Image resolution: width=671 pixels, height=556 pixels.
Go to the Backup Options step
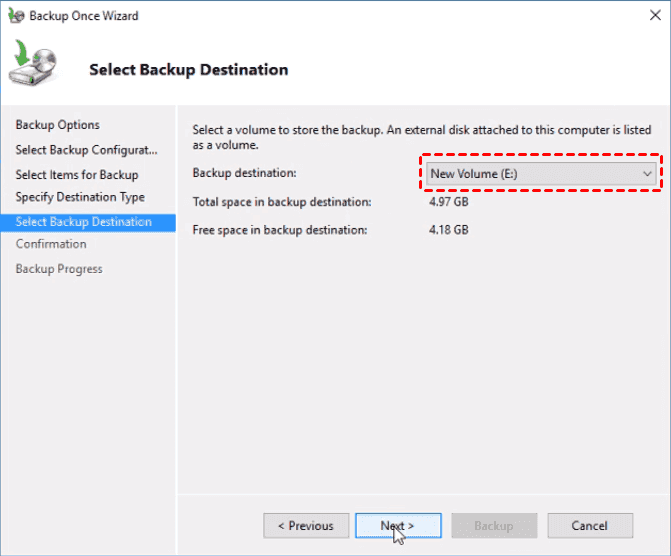58,125
